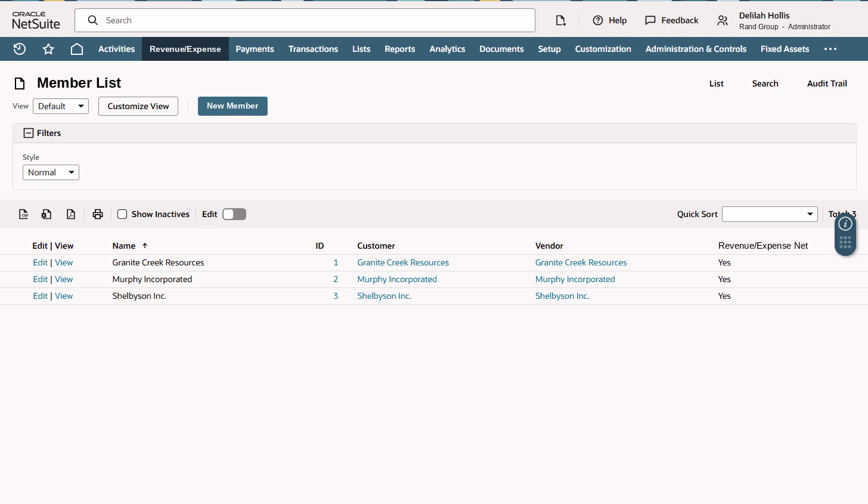
Task: Edit the Shelbyson Inc. member
Action: (x=40, y=296)
